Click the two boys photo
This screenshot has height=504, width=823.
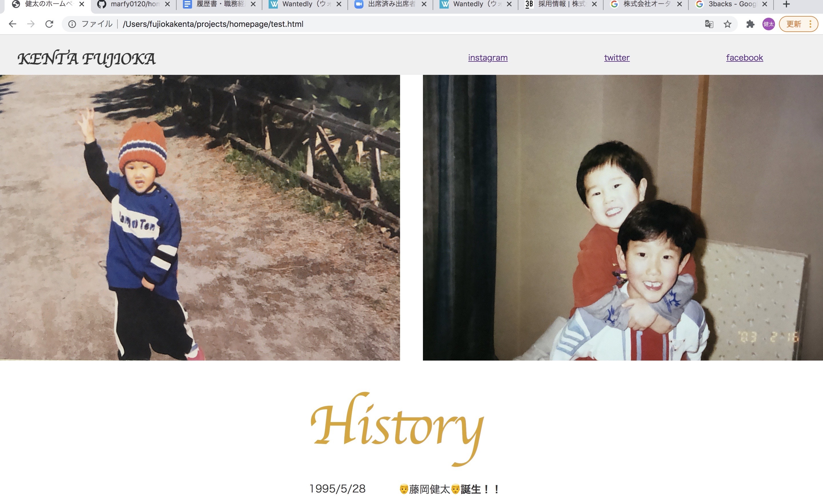point(623,218)
